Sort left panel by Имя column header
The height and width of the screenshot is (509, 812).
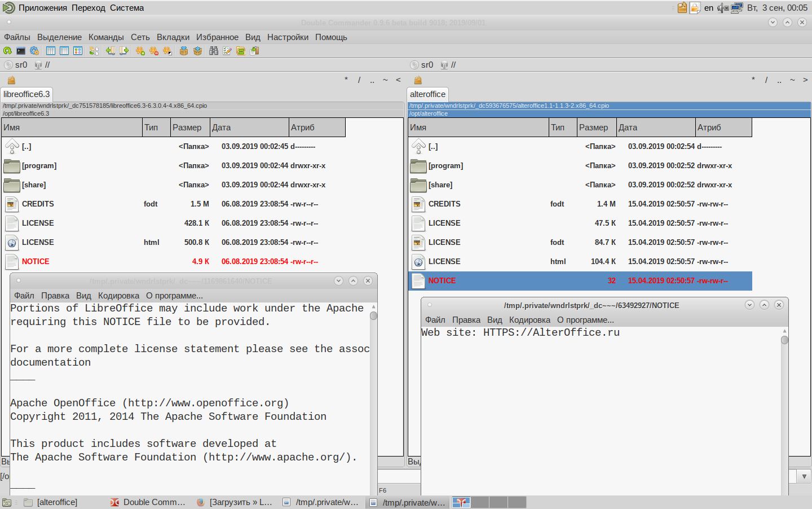(72, 128)
